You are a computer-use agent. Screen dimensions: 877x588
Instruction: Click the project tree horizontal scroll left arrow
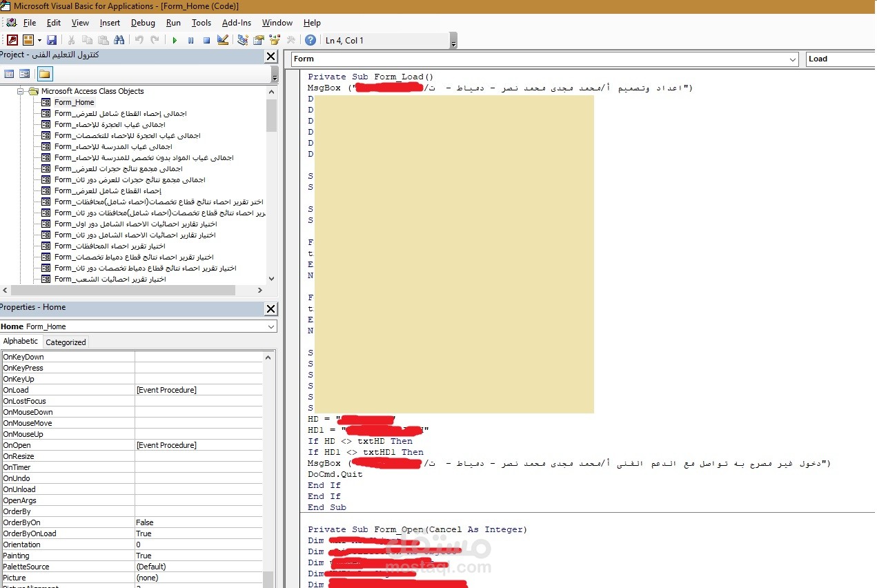pyautogui.click(x=5, y=291)
